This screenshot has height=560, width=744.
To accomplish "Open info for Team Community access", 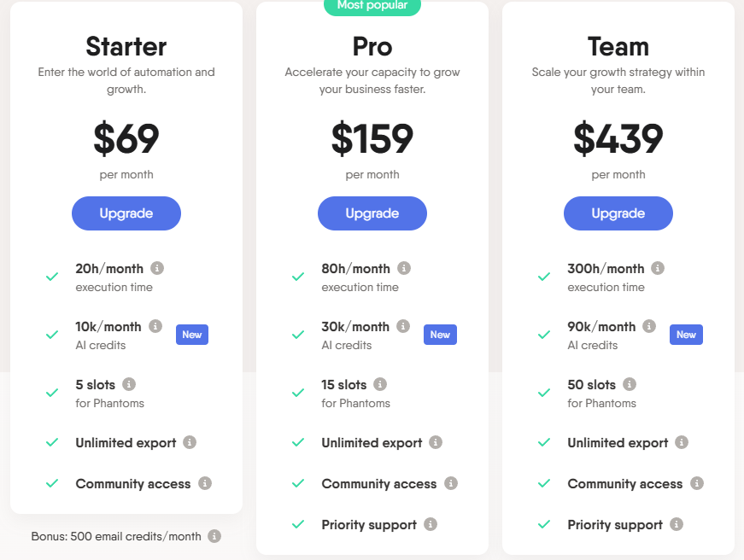I will tap(696, 483).
